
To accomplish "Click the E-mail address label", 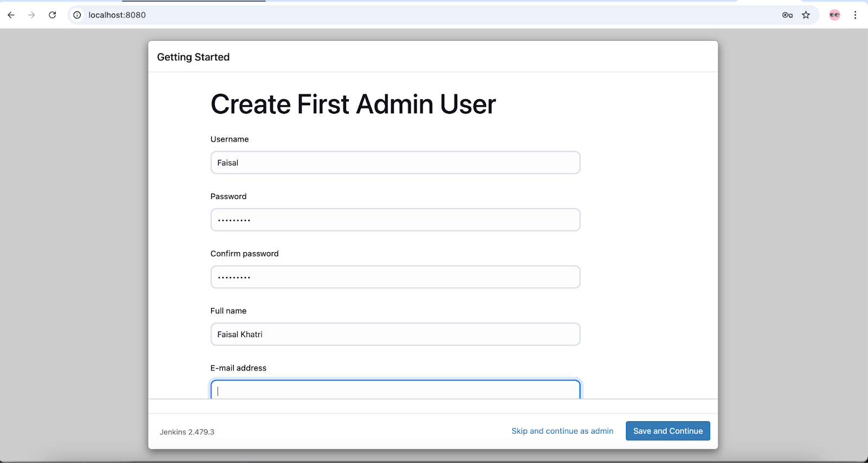I will click(238, 368).
